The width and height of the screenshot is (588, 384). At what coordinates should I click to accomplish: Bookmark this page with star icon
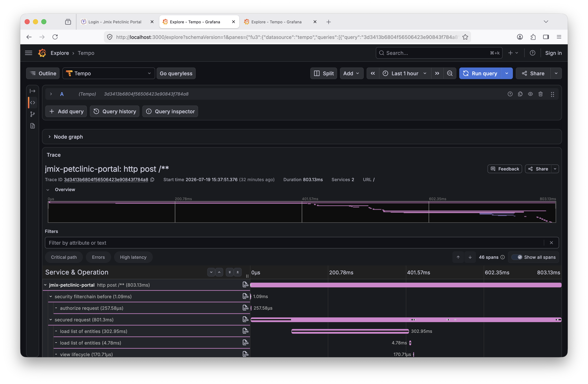(465, 37)
